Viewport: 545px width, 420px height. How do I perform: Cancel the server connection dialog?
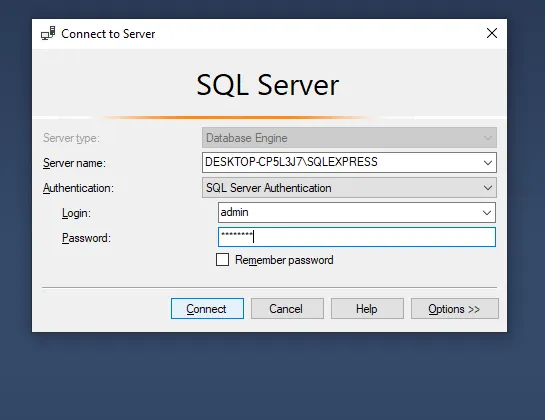click(x=287, y=308)
